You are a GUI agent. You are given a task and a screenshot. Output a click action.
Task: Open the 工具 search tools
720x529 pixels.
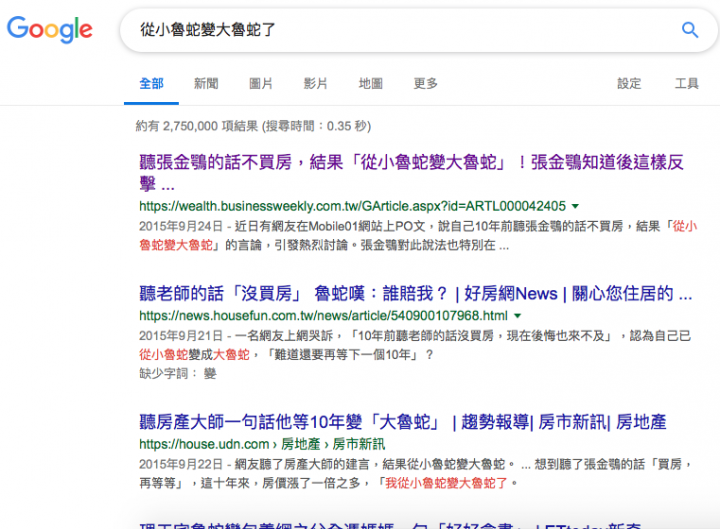click(686, 84)
